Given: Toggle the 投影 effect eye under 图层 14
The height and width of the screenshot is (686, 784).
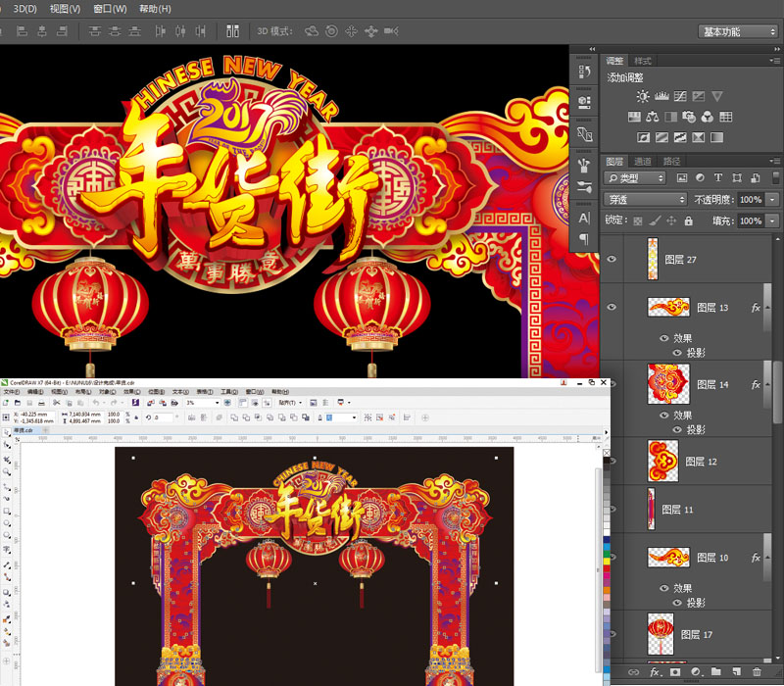Looking at the screenshot, I should [x=677, y=429].
